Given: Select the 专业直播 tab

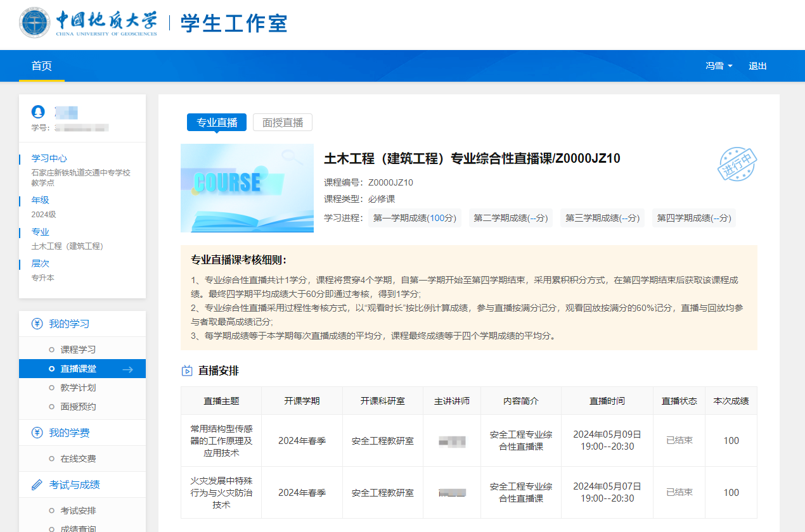Looking at the screenshot, I should click(x=217, y=122).
